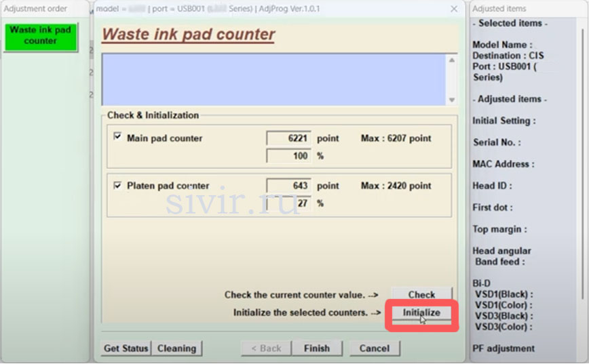Image resolution: width=589 pixels, height=364 pixels.
Task: Click the log area scroll down arrow
Action: (452, 99)
